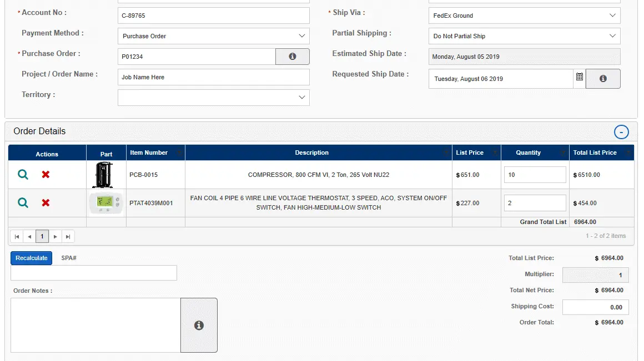This screenshot has width=644, height=361.
Task: Open the info tooltip beside Order Notes
Action: 199,326
